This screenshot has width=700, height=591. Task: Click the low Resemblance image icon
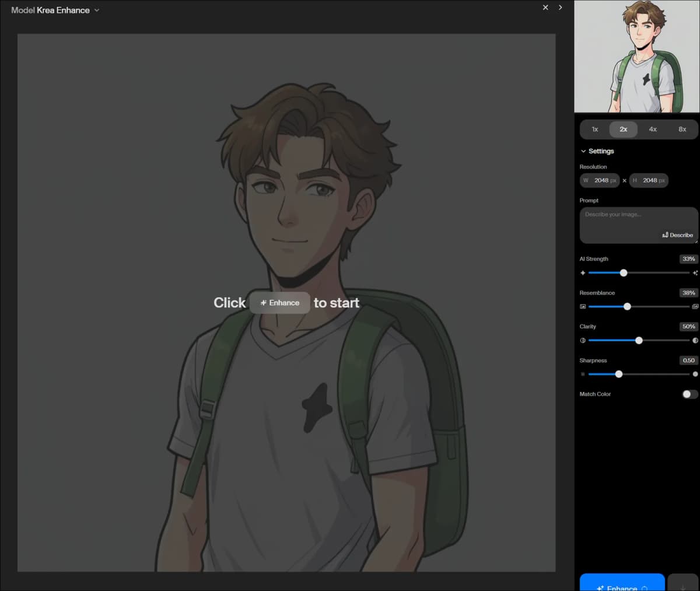pyautogui.click(x=583, y=307)
